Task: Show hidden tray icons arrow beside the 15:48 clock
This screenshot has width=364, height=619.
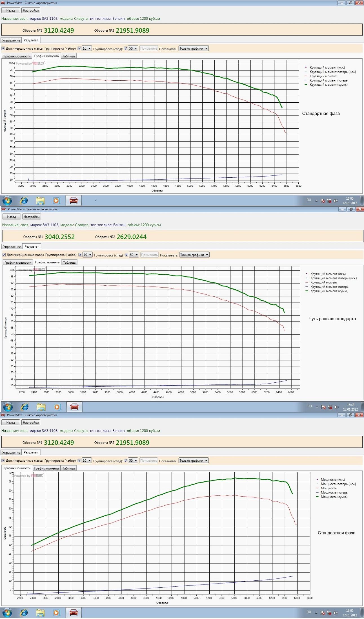Action: 317,407
